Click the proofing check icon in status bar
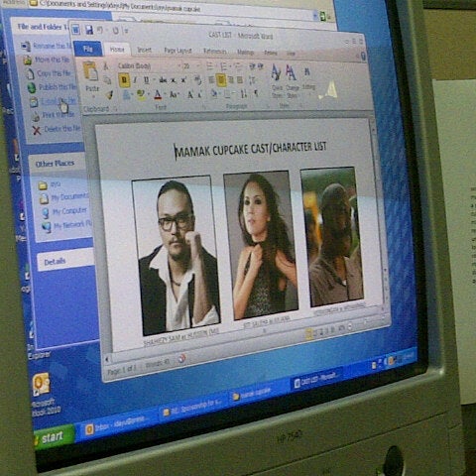This screenshot has width=476, height=476. 181,359
